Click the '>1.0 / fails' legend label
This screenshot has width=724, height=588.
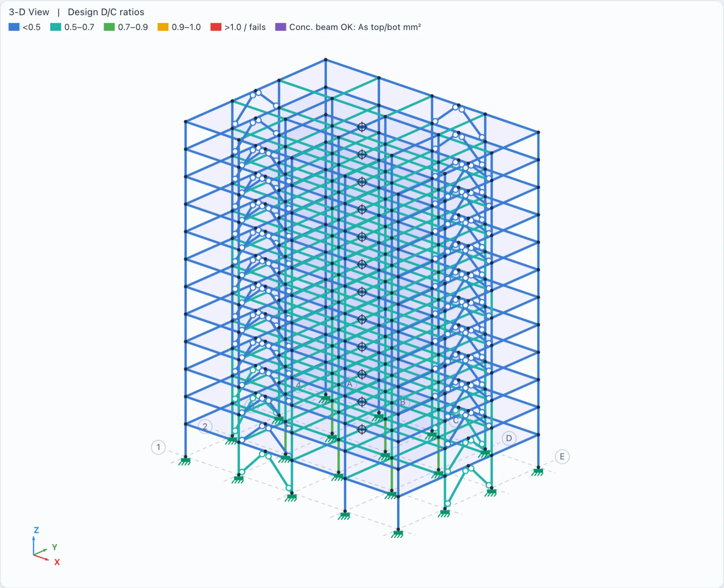(x=245, y=27)
